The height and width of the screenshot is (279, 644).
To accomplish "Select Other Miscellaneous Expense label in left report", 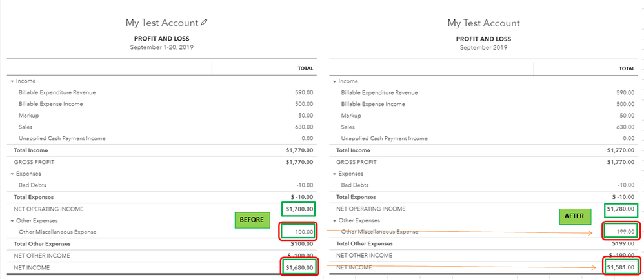I will (57, 232).
